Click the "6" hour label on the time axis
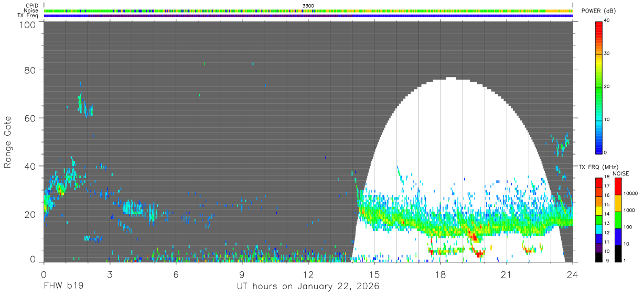 [176, 274]
